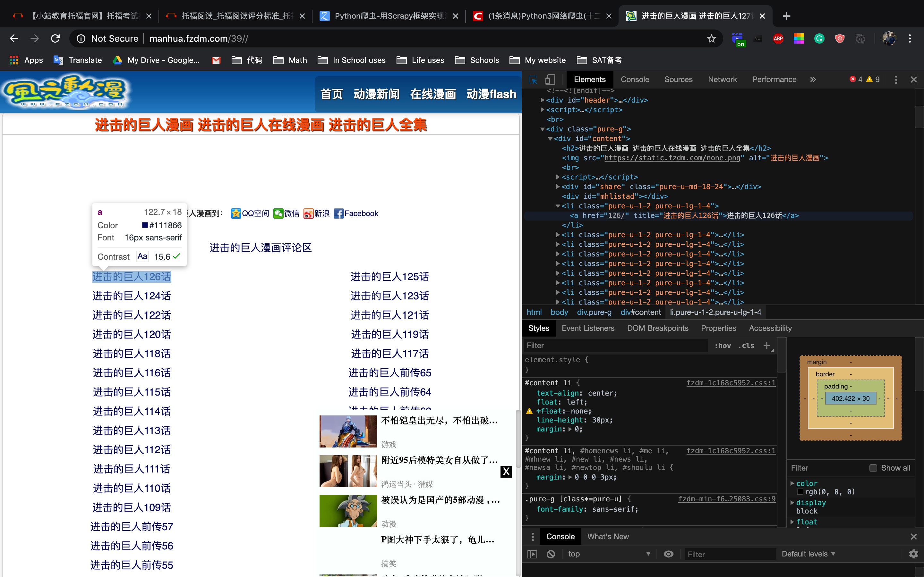Open the 进击的巨人125话 chapter link

pyautogui.click(x=390, y=277)
